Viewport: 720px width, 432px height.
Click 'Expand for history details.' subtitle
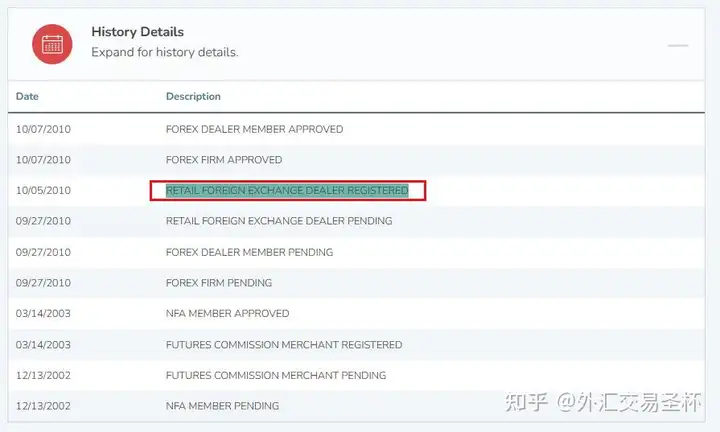(164, 52)
